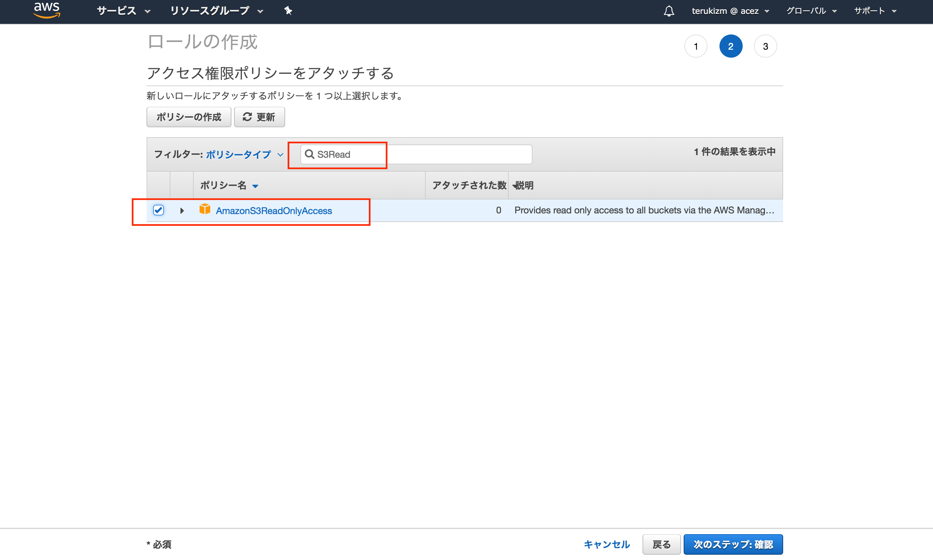Expand the AmazonS3ReadOnlyAccess row details triangle
Viewport: 933px width, 560px height.
tap(182, 210)
